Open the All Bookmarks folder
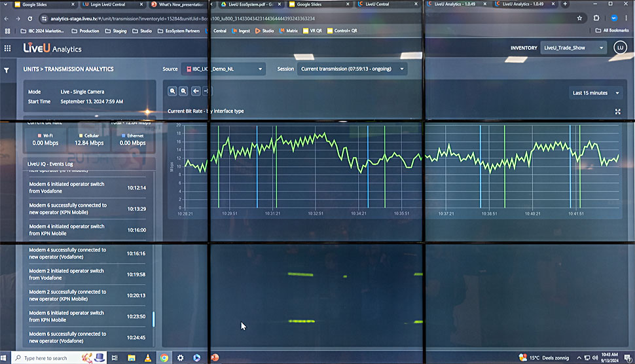The image size is (635, 364). pos(612,30)
